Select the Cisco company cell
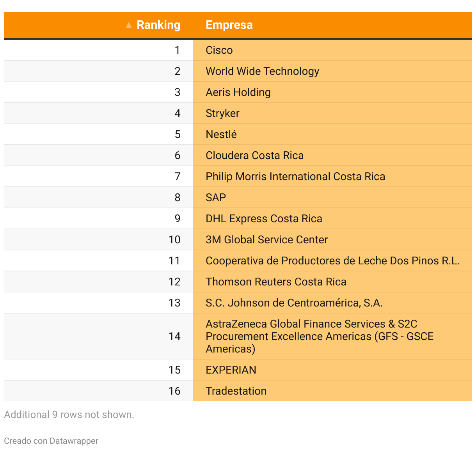Viewport: 476px width, 450px height. point(332,50)
